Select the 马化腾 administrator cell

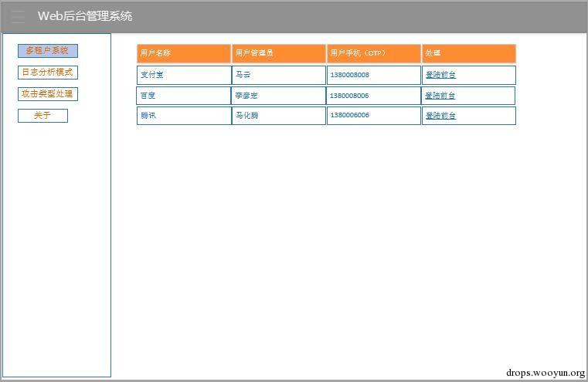click(x=279, y=116)
